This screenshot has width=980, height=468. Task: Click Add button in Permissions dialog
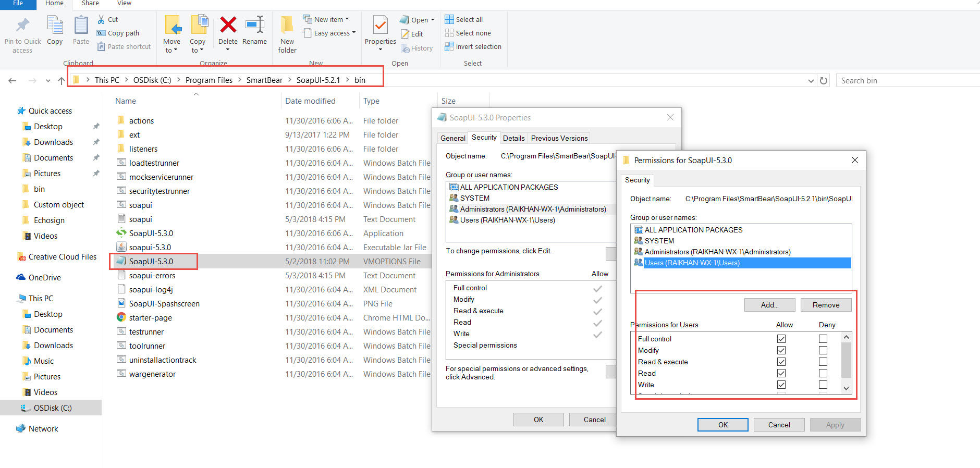click(x=769, y=305)
